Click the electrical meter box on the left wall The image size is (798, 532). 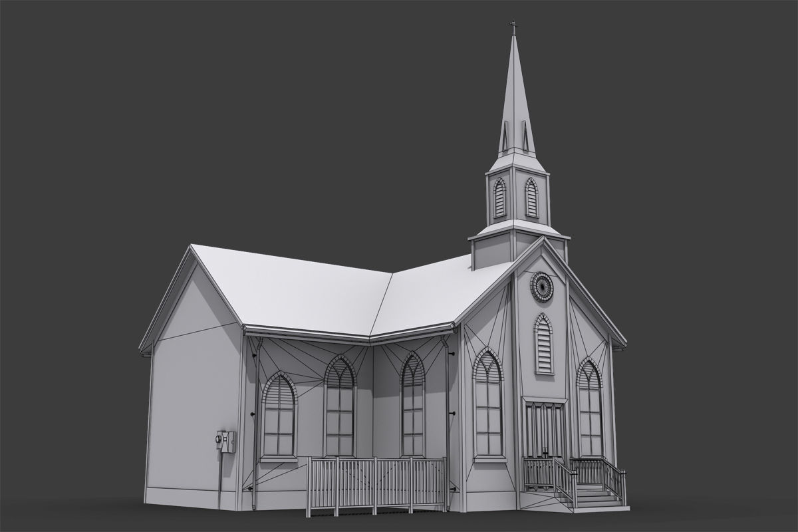pos(227,442)
